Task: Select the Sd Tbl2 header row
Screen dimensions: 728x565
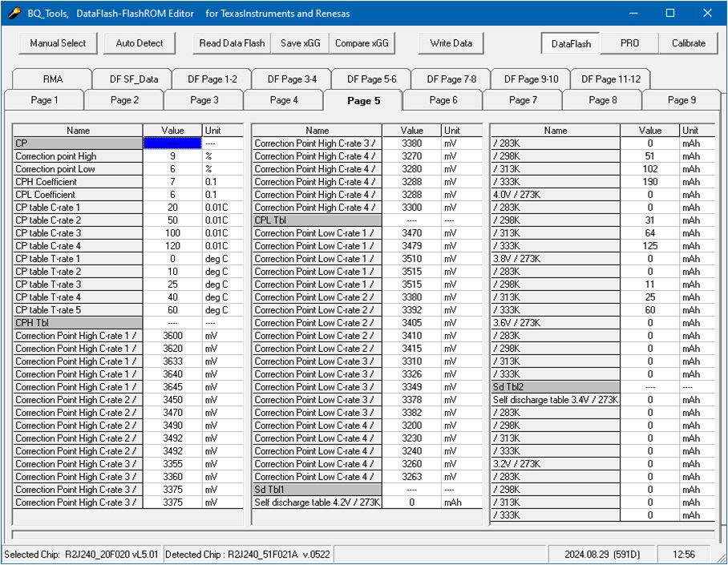Action: (x=556, y=387)
